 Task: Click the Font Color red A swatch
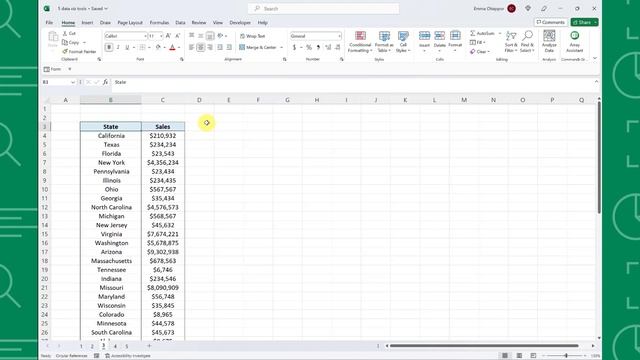coord(172,47)
